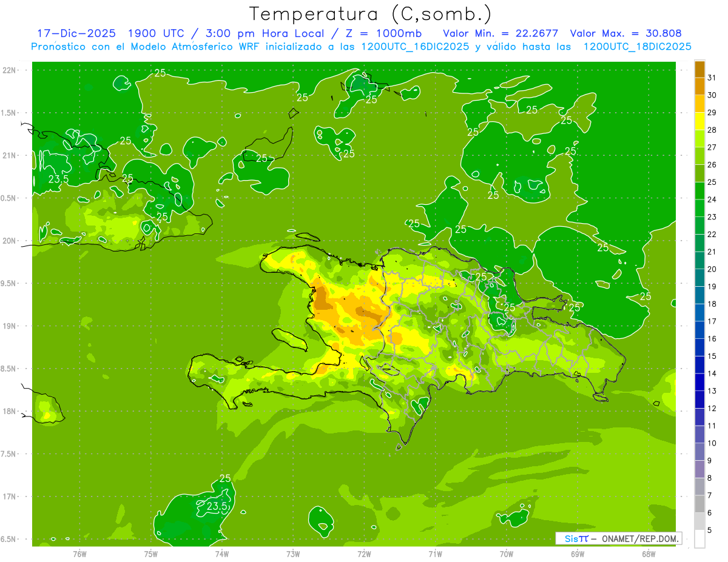Image resolution: width=728 pixels, height=562 pixels.
Task: Click the "75W" longitude label
Action: click(151, 554)
